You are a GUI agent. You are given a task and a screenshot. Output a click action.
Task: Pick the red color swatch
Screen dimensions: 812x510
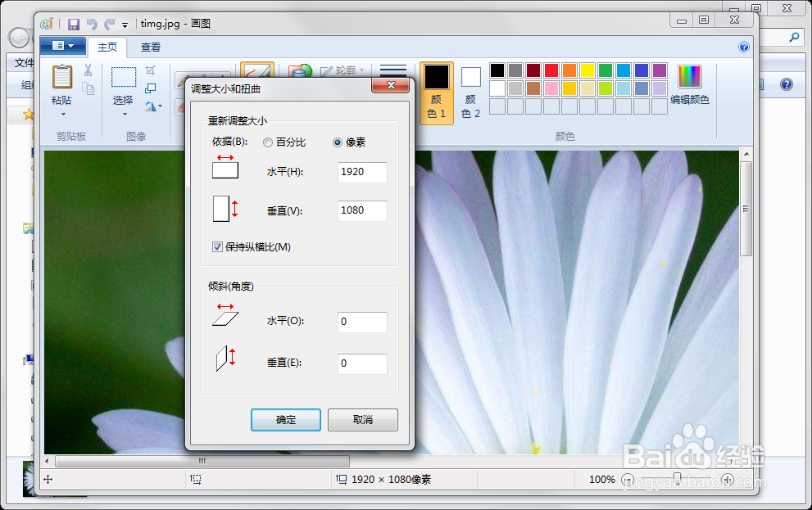tap(551, 70)
